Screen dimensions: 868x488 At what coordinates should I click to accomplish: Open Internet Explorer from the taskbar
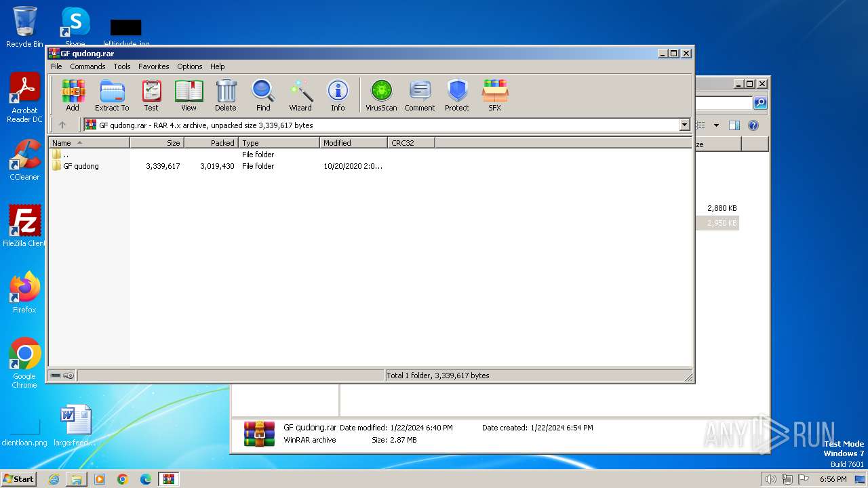pyautogui.click(x=54, y=479)
